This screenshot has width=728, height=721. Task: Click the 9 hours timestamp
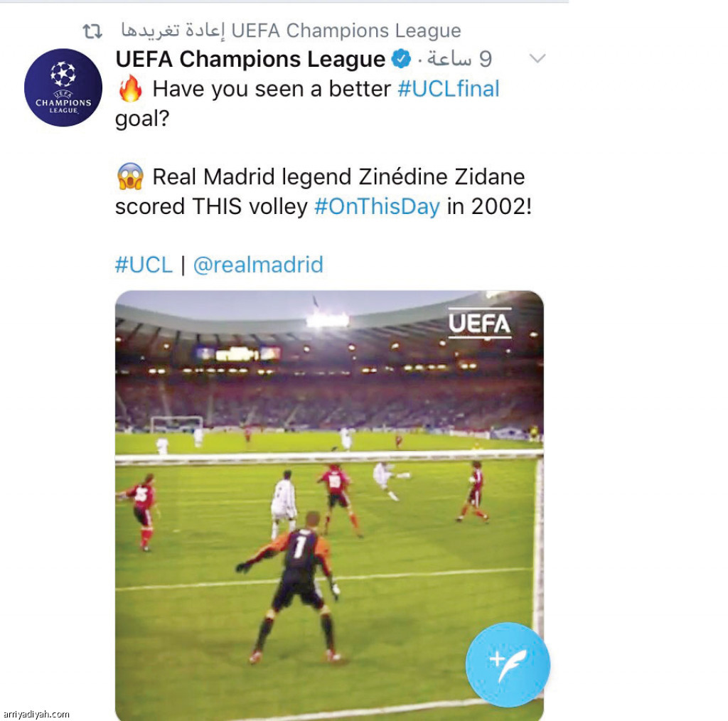[x=459, y=59]
